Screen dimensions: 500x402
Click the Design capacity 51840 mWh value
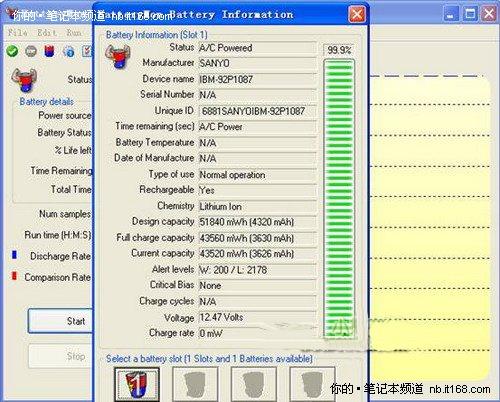[x=257, y=222]
